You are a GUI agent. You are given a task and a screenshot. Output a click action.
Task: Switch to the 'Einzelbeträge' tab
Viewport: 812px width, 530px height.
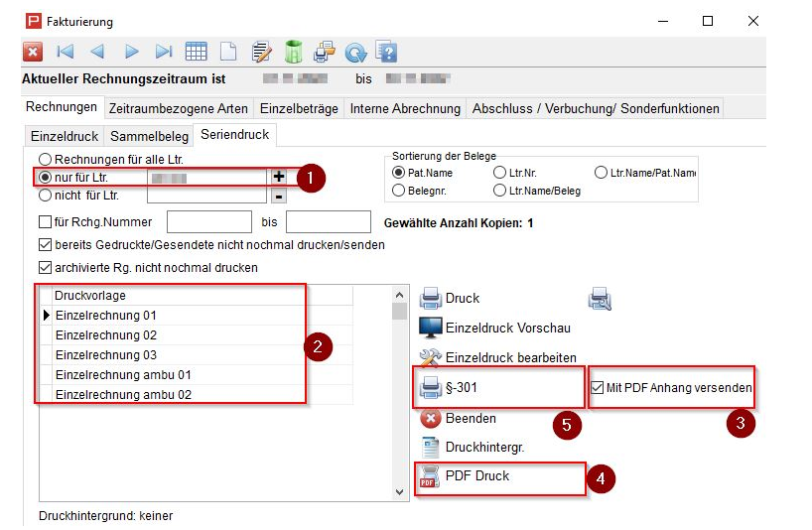[x=299, y=108]
